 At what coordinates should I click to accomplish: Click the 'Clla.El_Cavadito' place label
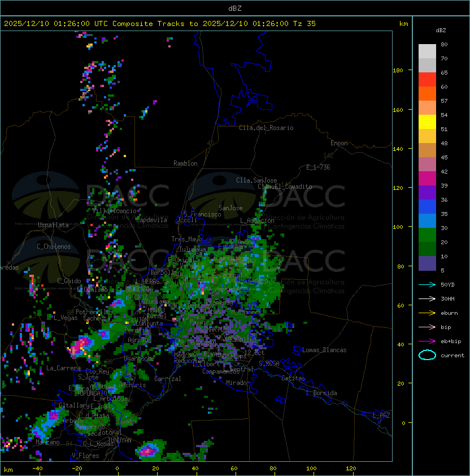tap(285, 187)
